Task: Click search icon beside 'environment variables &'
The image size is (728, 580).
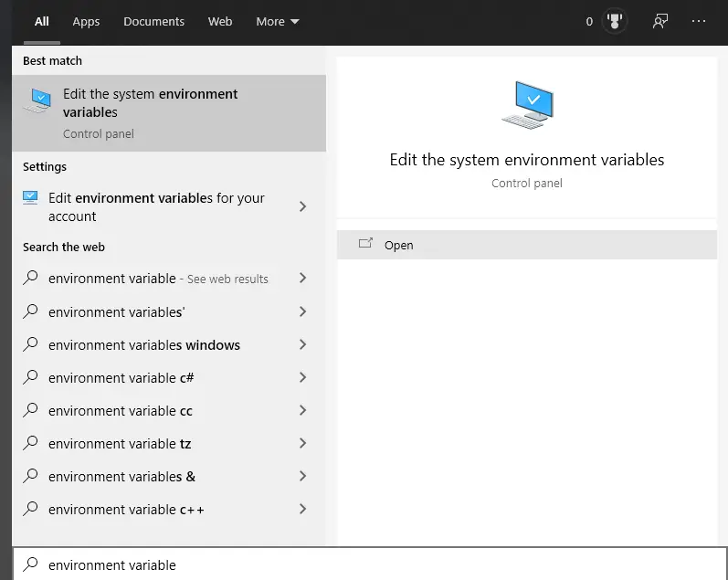Action: point(30,476)
